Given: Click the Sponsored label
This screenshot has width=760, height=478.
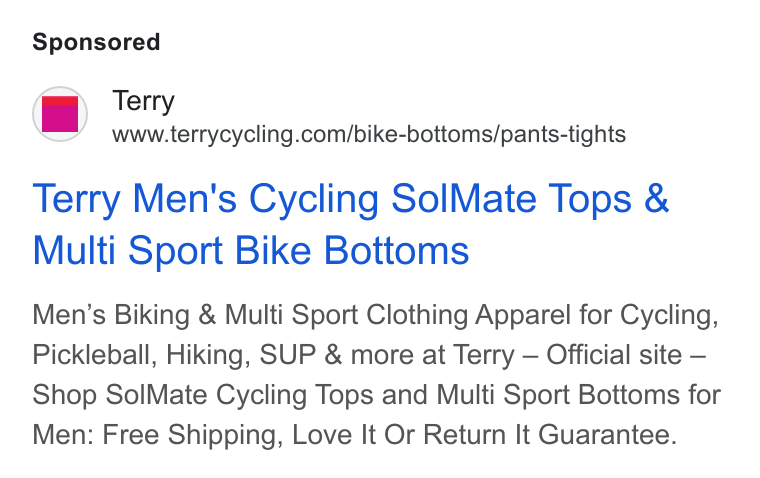Looking at the screenshot, I should [96, 42].
